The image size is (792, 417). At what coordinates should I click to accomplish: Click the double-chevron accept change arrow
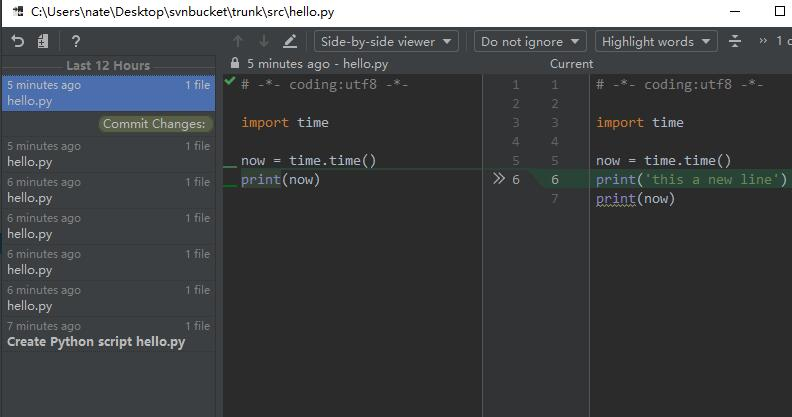(499, 179)
